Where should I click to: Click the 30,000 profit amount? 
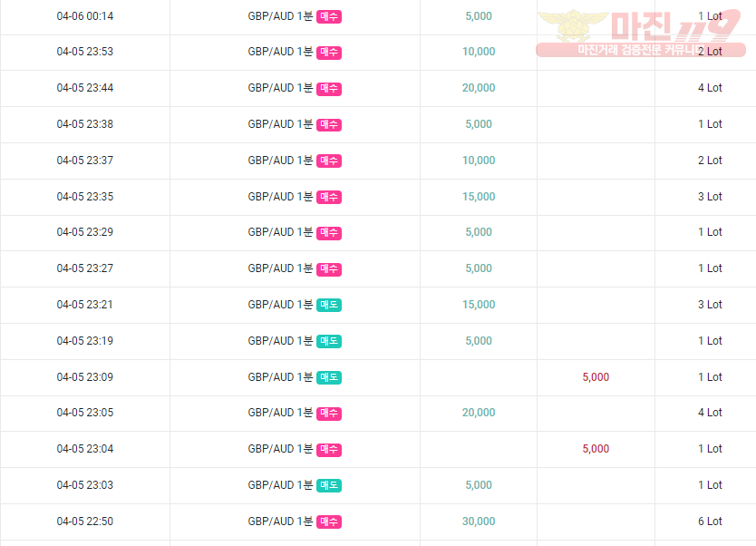tap(479, 522)
